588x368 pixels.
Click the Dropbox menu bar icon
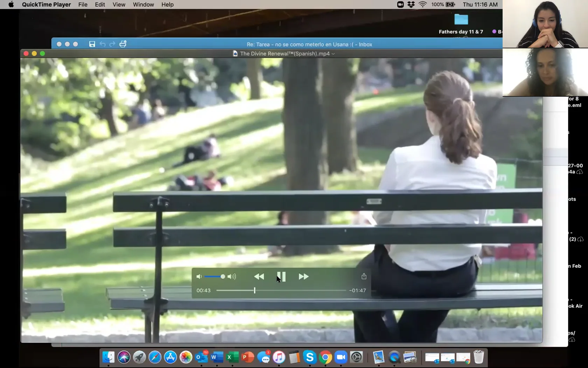click(x=411, y=5)
